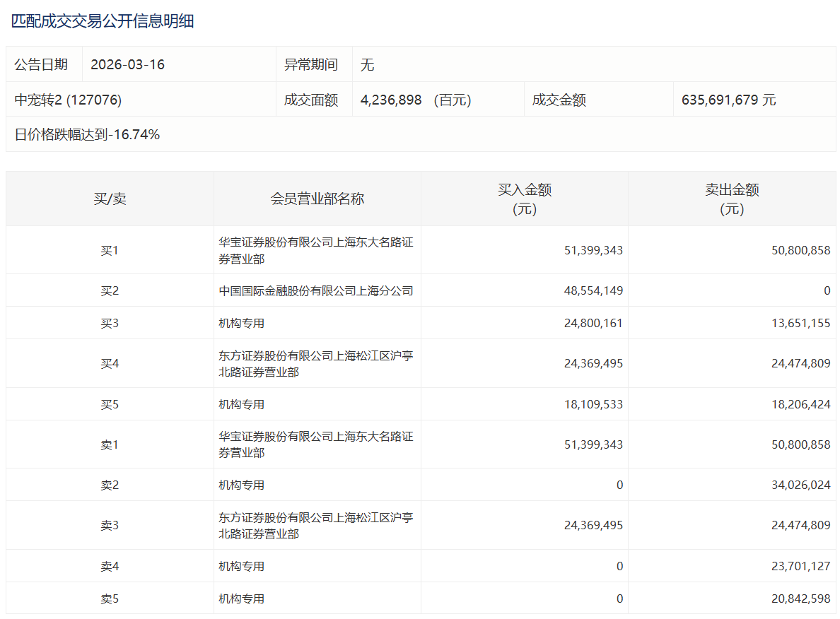Click 机构专用 in the 卖5 row
The width and height of the screenshot is (840, 619).
[241, 599]
